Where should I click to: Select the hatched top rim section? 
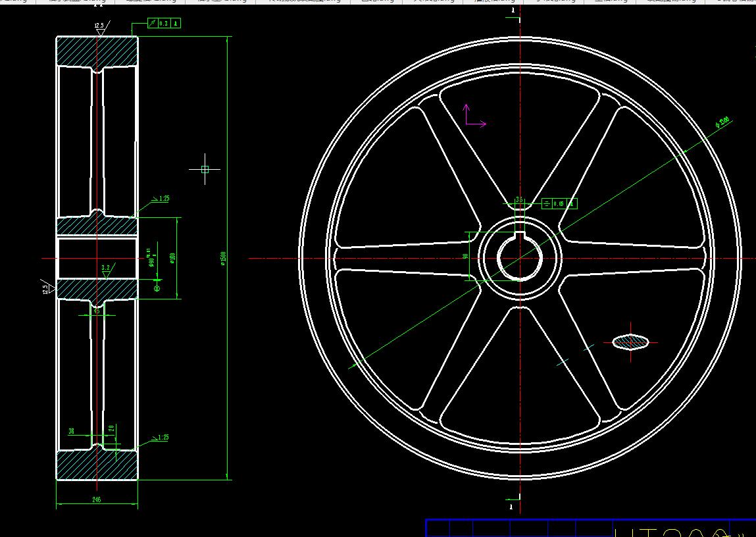point(97,51)
